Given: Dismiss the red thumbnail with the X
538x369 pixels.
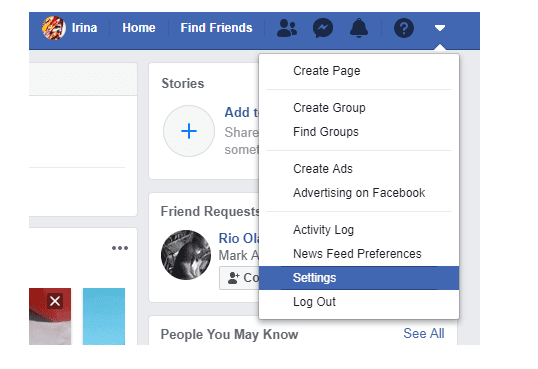Looking at the screenshot, I should (55, 301).
